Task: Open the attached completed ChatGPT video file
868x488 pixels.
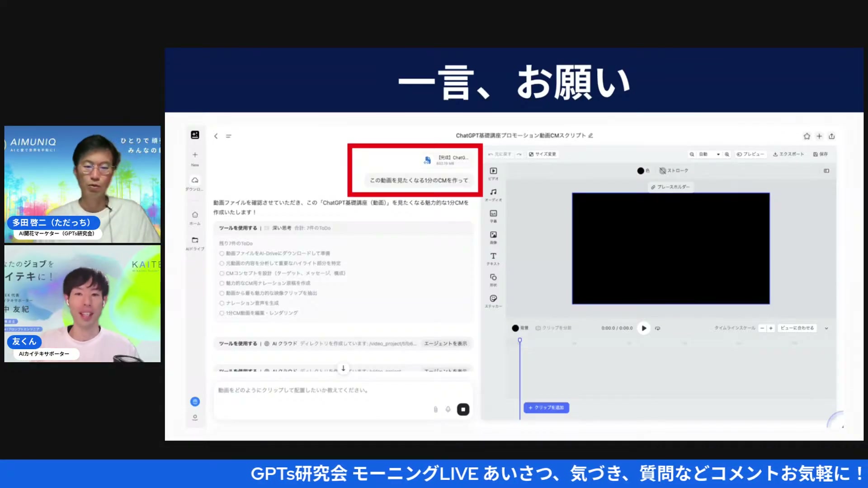Action: pyautogui.click(x=447, y=160)
